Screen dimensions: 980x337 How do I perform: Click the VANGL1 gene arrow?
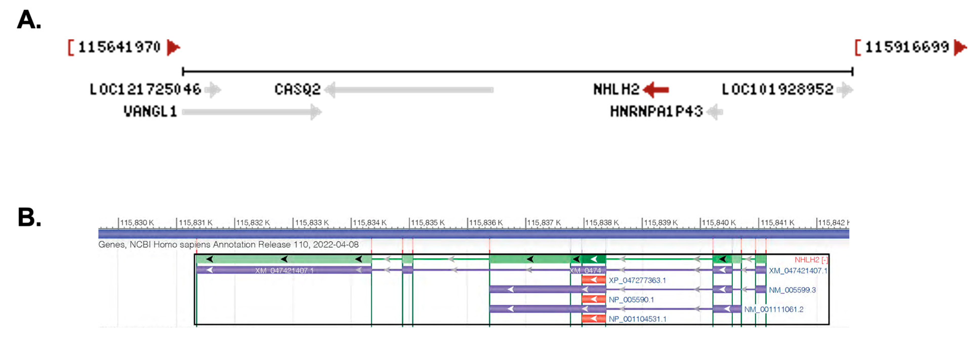[x=252, y=112]
